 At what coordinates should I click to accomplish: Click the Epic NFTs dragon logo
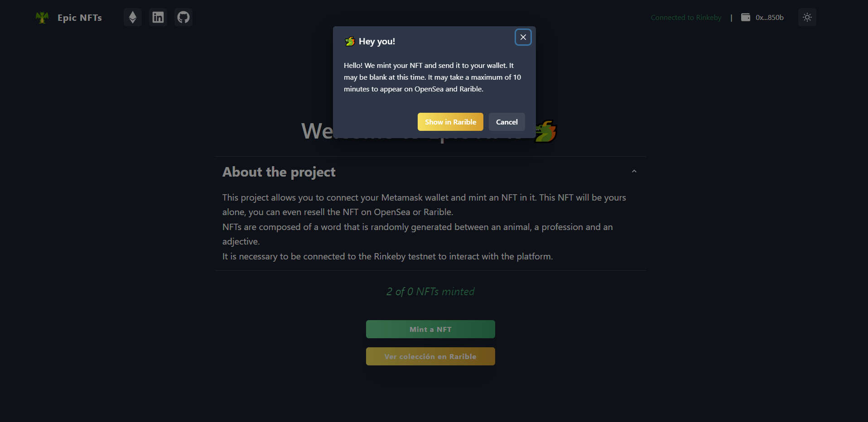[42, 18]
